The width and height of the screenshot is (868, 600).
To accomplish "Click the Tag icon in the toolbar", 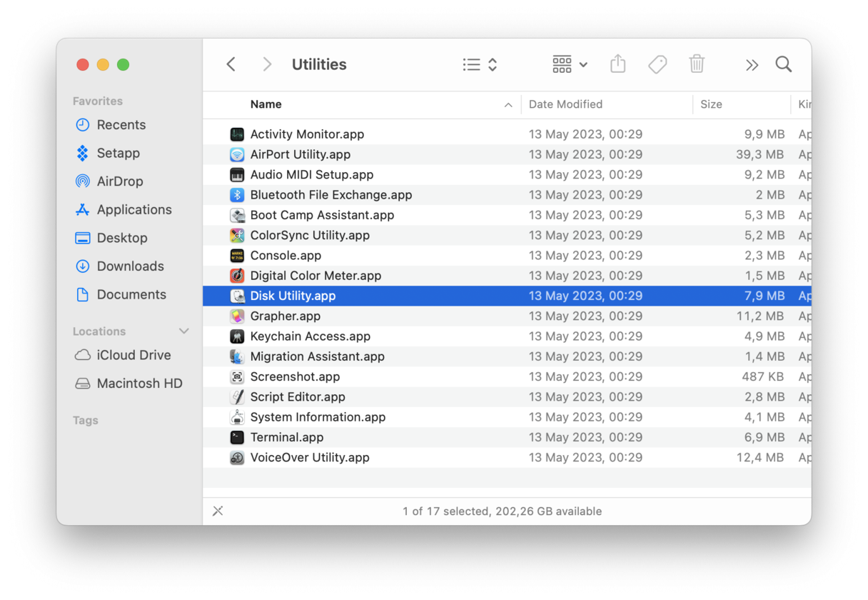I will 657,64.
